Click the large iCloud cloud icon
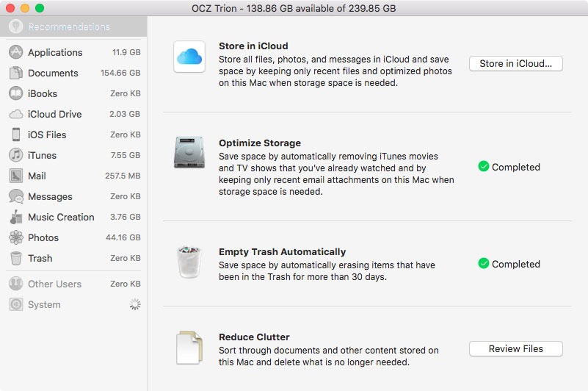This screenshot has width=588, height=391. click(189, 57)
